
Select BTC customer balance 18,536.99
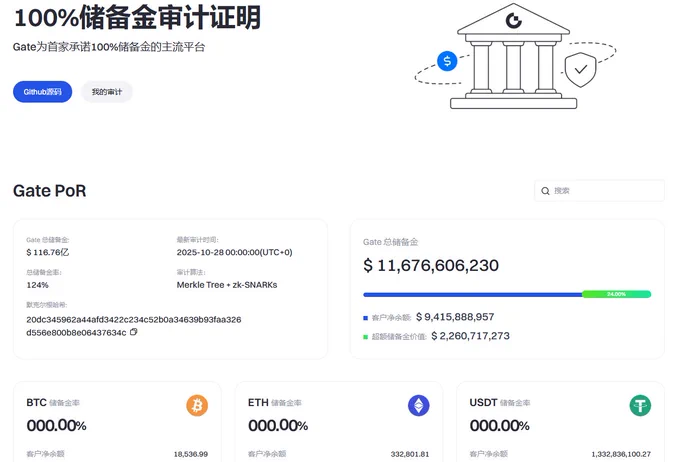(191, 454)
